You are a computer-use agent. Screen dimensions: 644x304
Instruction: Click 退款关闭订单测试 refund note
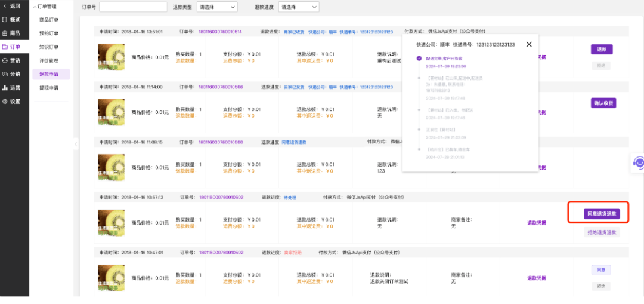click(389, 281)
